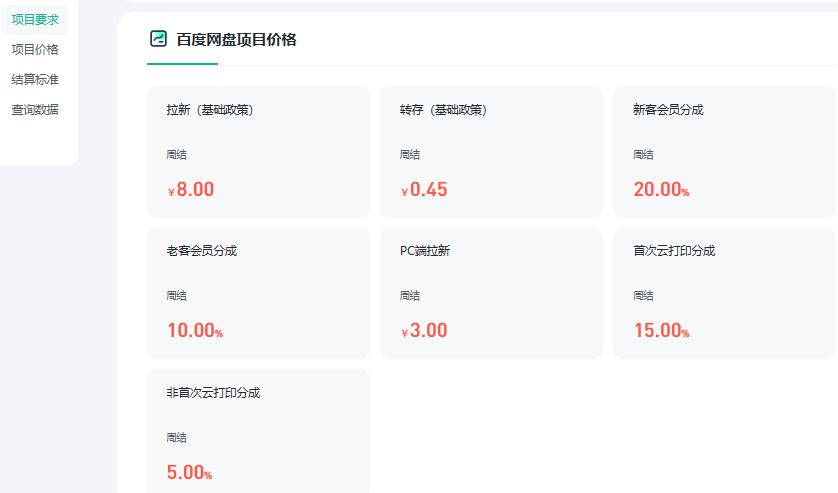Select the 非首次云打印分成 card title
The height and width of the screenshot is (493, 838).
(x=213, y=393)
